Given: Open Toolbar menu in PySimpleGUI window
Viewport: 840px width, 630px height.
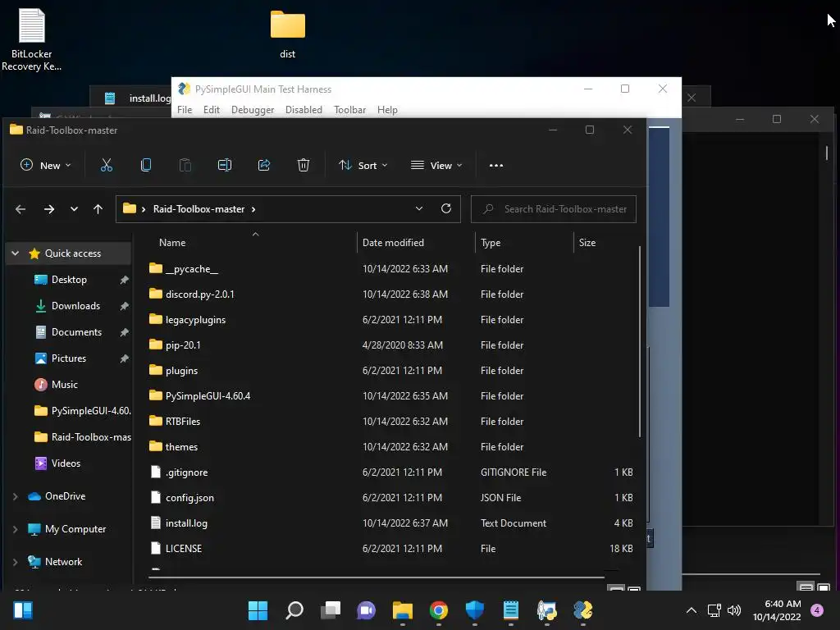Looking at the screenshot, I should click(x=349, y=109).
